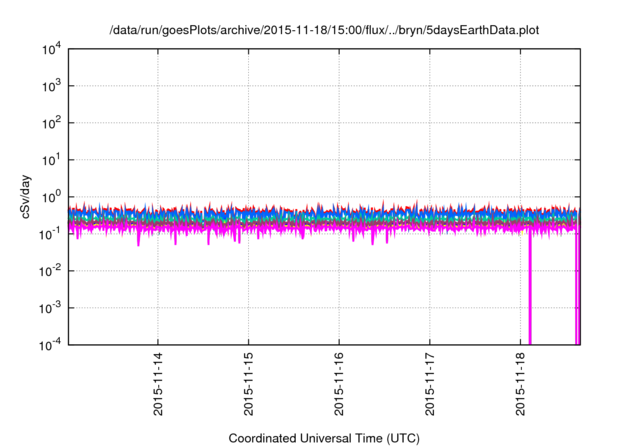
Task: Click the plot title file path
Action: point(324,30)
